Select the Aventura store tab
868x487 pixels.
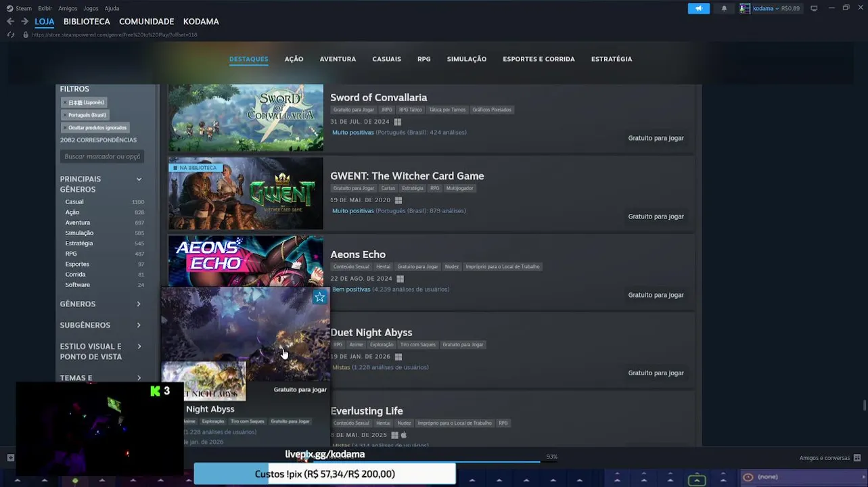pos(338,59)
